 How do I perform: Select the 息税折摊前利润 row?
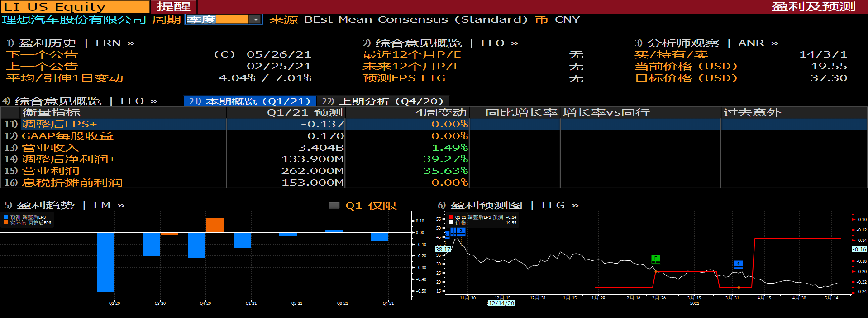pyautogui.click(x=434, y=183)
